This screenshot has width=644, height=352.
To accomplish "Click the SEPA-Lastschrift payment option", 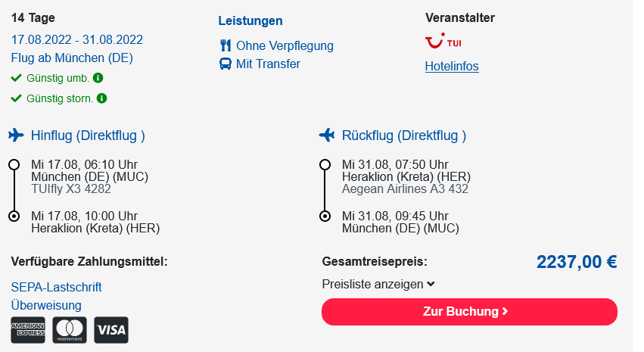I will [x=56, y=287].
